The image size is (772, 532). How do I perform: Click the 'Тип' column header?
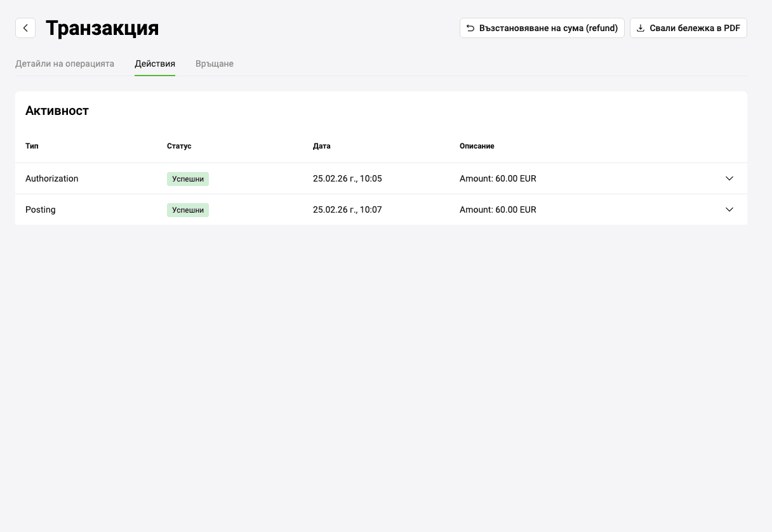(x=32, y=146)
